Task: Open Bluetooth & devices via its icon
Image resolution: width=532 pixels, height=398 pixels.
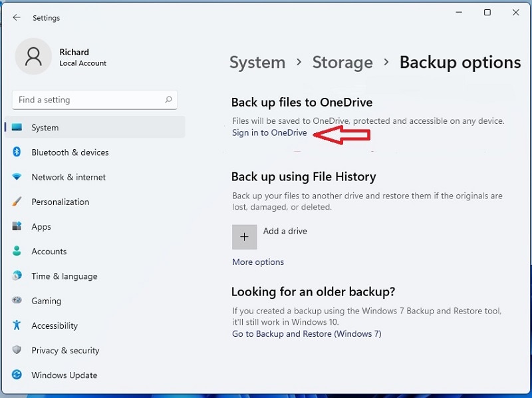Action: click(x=17, y=152)
